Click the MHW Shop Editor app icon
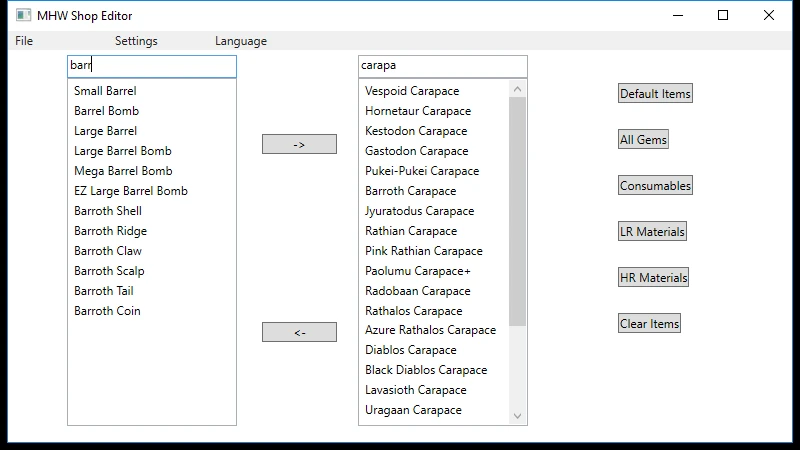The width and height of the screenshot is (800, 450). [x=23, y=16]
